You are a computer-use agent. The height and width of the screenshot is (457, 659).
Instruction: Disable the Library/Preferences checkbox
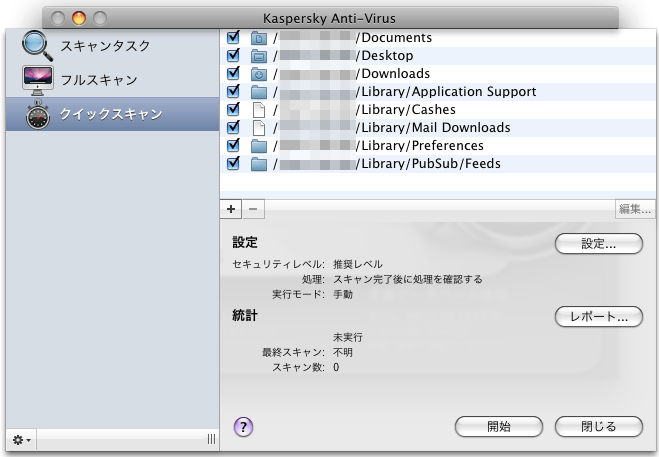[233, 145]
